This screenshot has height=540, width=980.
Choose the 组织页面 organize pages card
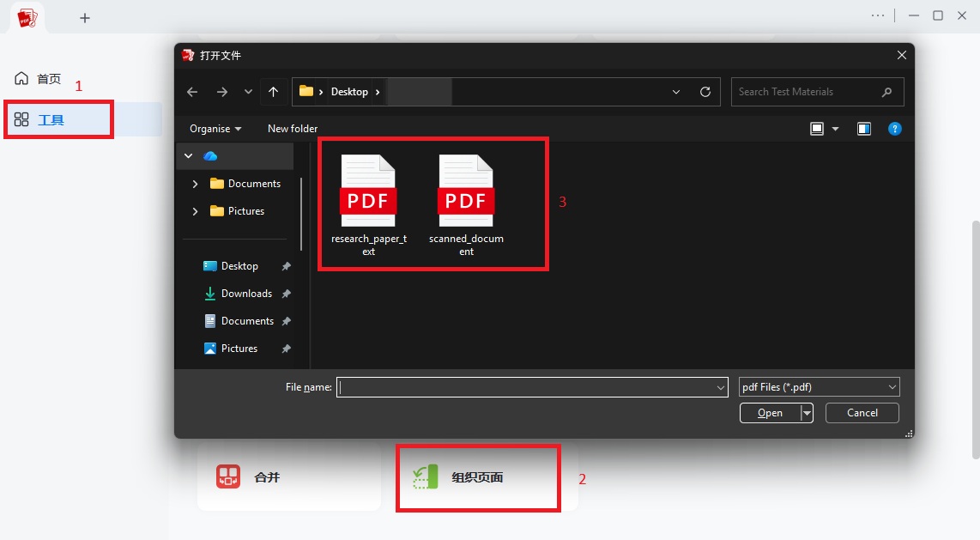(487, 476)
